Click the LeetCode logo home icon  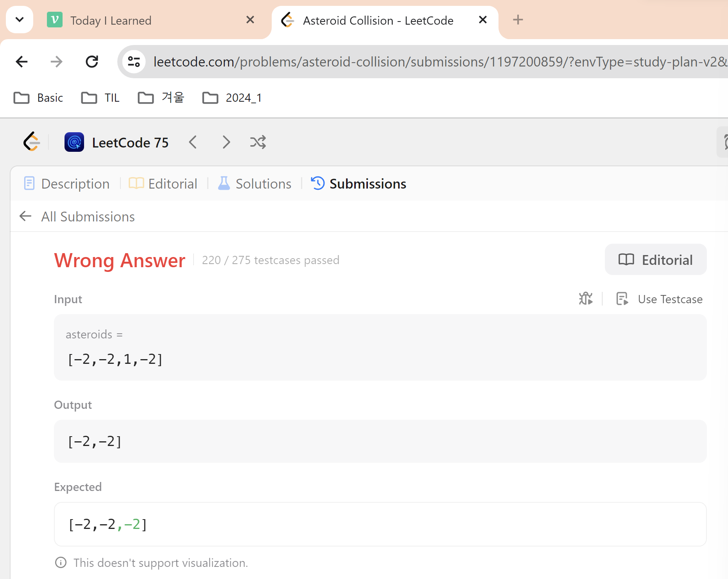coord(31,142)
